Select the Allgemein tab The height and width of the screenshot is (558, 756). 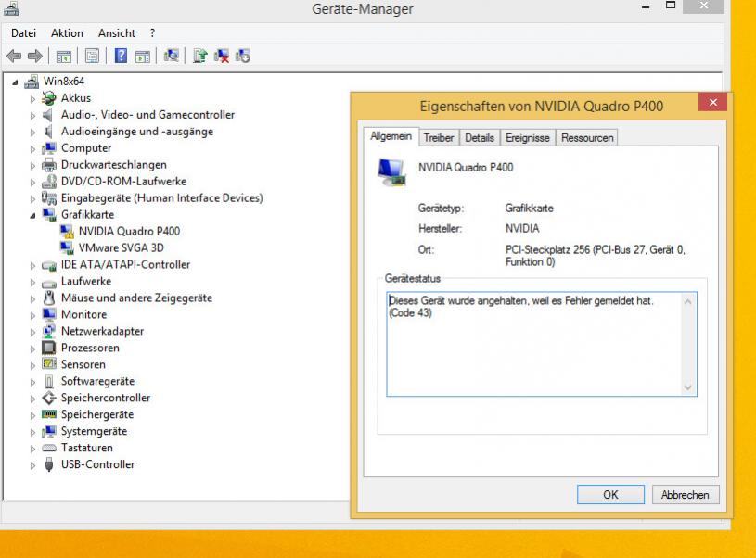tap(391, 136)
